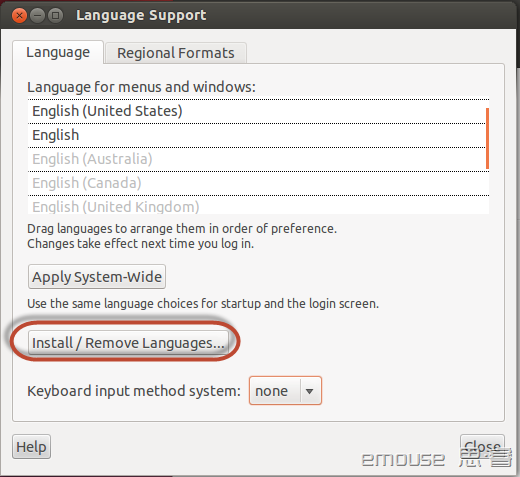The image size is (520, 477).
Task: Select the plain English row in list
Action: pos(258,135)
